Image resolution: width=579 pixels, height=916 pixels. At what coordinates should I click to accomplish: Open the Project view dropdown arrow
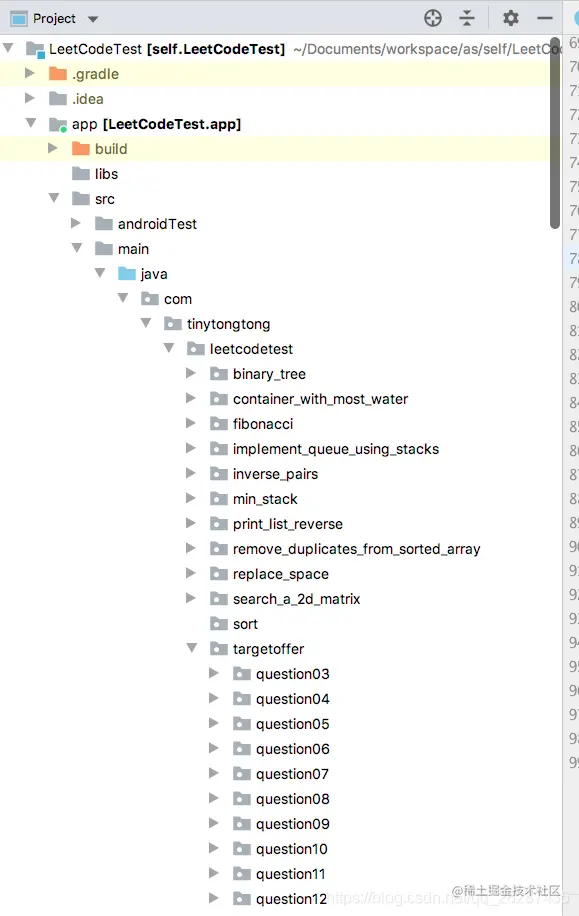93,19
